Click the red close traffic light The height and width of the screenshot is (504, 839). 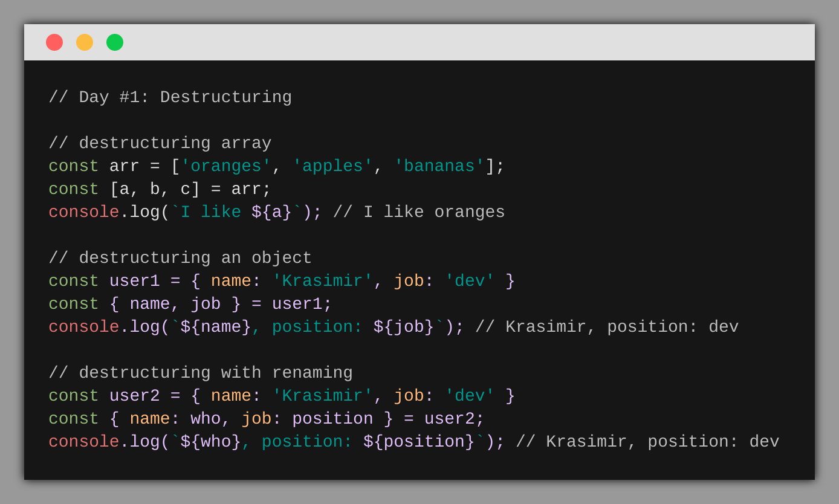pos(54,42)
